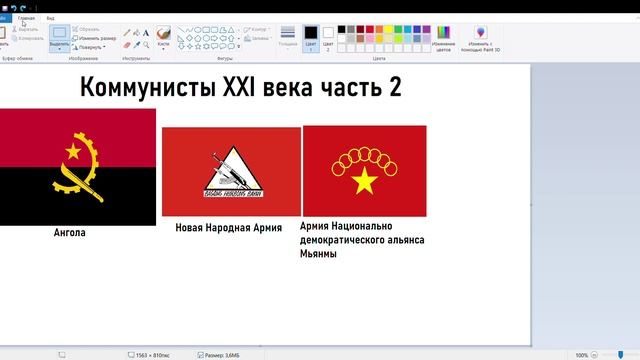Click the Undo arrow in quick access toolbar
The image size is (640, 360).
click(13, 8)
